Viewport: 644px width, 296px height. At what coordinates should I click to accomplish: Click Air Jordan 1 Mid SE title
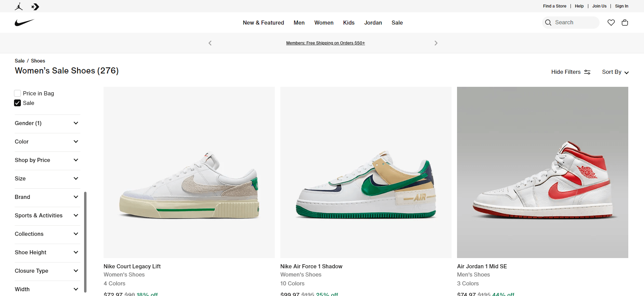[482, 266]
